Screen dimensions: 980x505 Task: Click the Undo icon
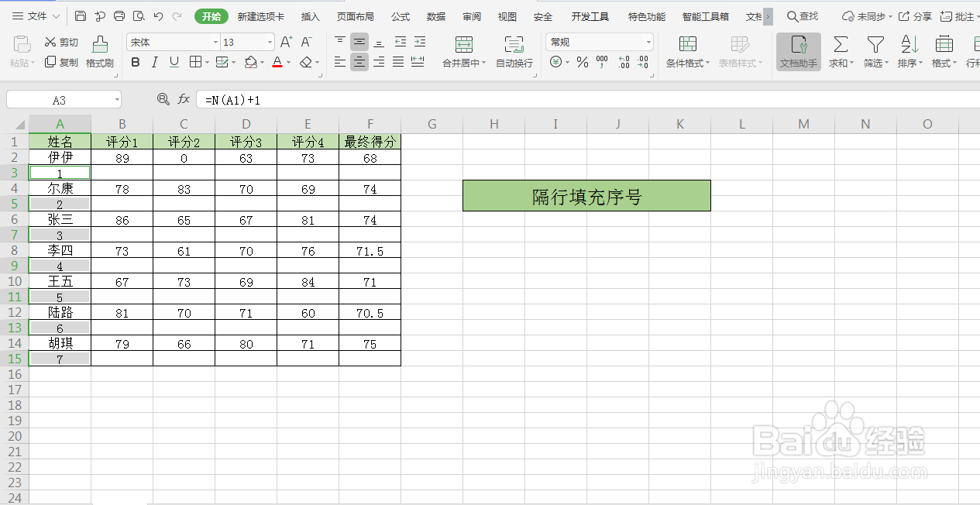tap(160, 16)
